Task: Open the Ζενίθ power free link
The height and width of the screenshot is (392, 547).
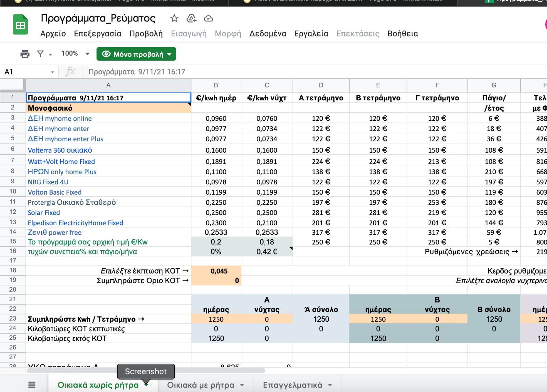Action: click(55, 233)
